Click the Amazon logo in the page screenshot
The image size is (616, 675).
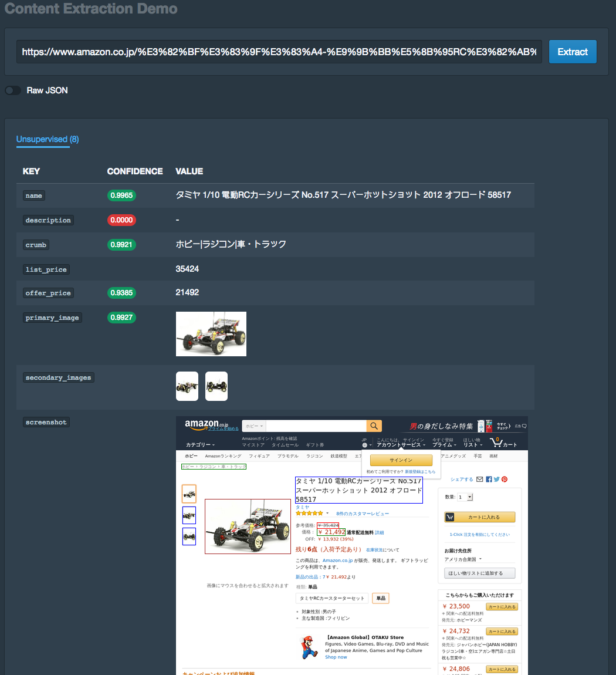coord(207,424)
